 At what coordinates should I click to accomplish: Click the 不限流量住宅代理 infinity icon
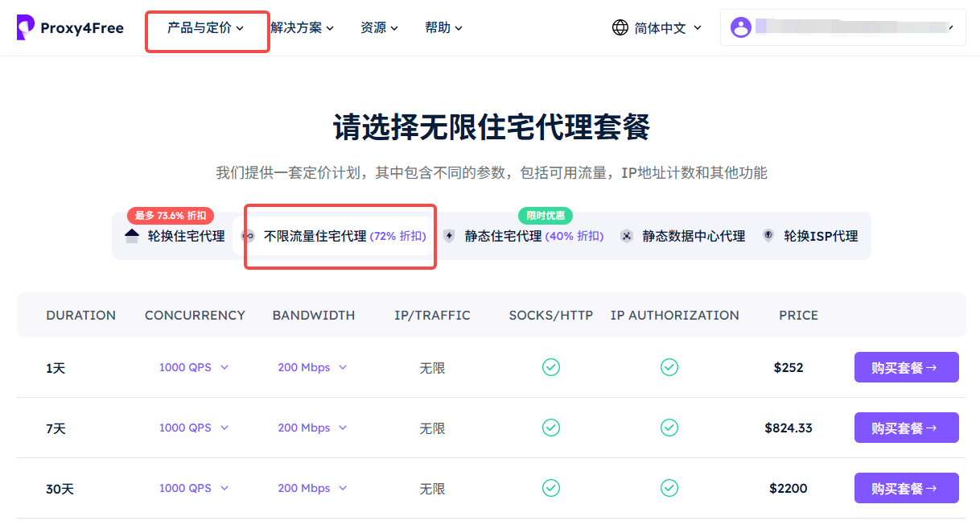point(249,236)
